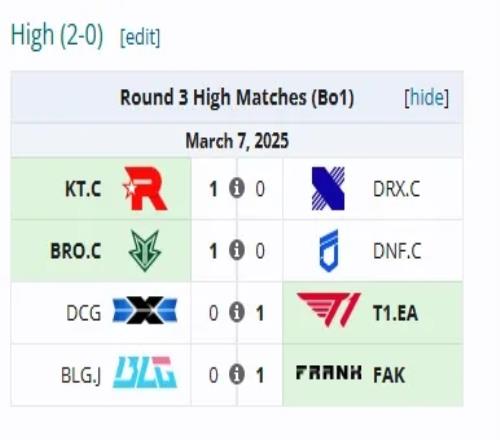Screen dimensions: 500x440
Task: Click the DCG black X logo
Action: pos(145,310)
